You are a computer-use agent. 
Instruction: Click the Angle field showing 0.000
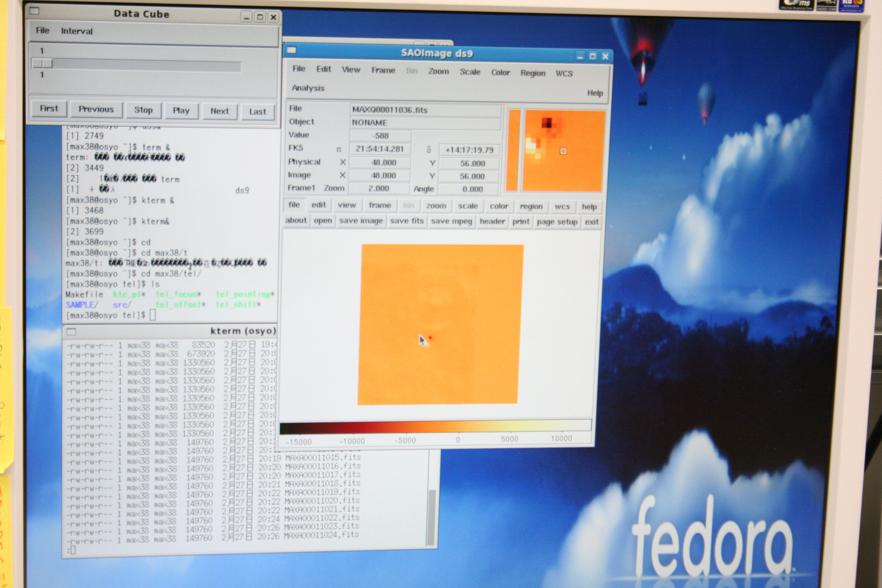click(469, 189)
